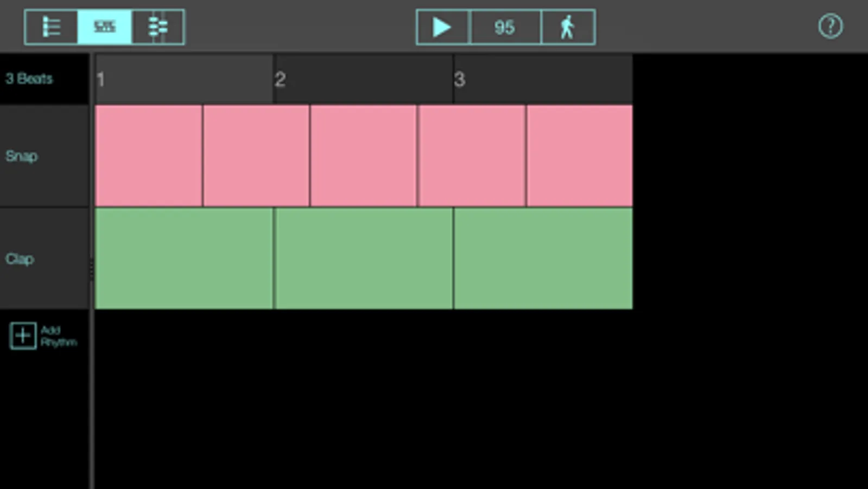The width and height of the screenshot is (868, 489).
Task: Toggle the third pink Snap block
Action: pyautogui.click(x=363, y=156)
